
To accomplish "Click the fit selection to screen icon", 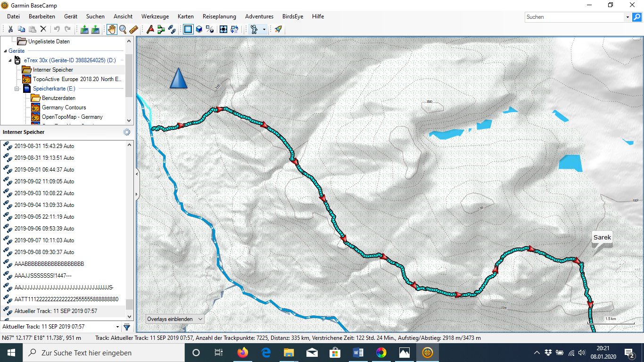I will coord(223,29).
